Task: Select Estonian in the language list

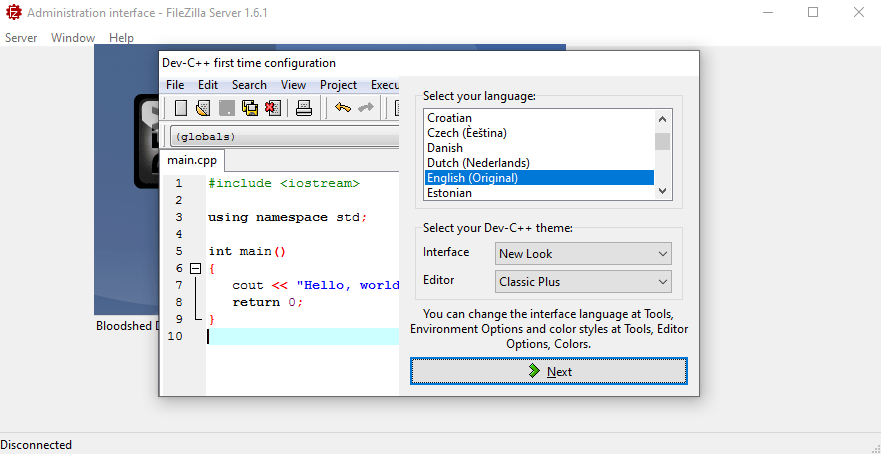Action: (x=539, y=193)
